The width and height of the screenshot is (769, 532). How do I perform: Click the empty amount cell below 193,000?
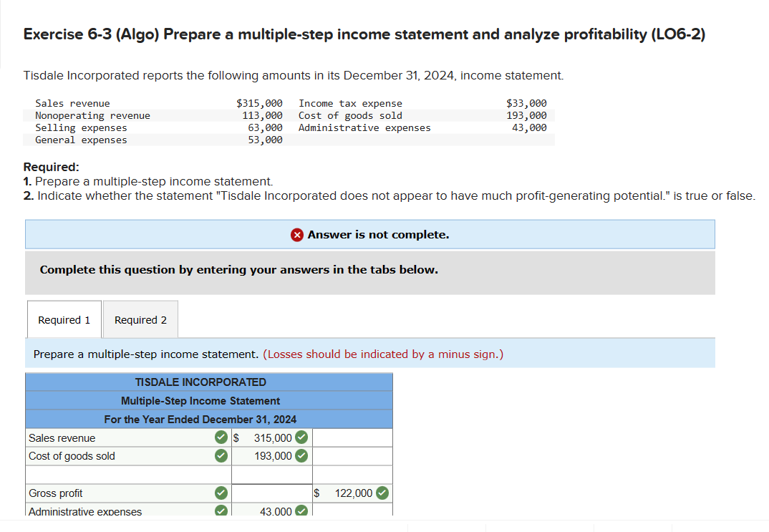(x=272, y=474)
